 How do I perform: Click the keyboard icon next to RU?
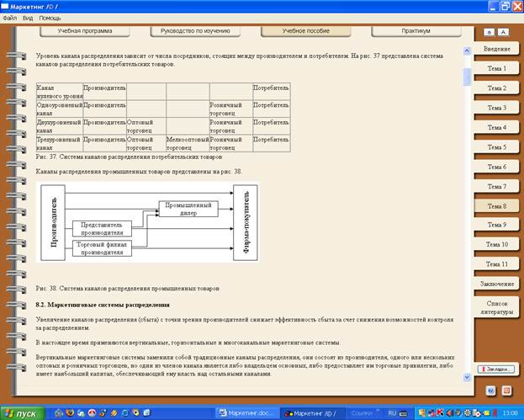404,414
